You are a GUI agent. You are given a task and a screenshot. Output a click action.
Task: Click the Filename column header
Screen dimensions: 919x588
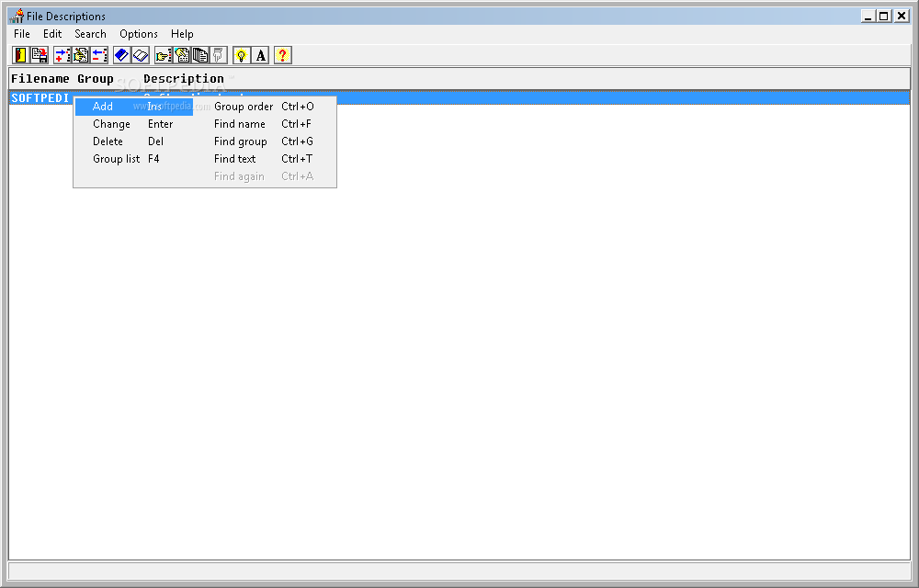40,78
